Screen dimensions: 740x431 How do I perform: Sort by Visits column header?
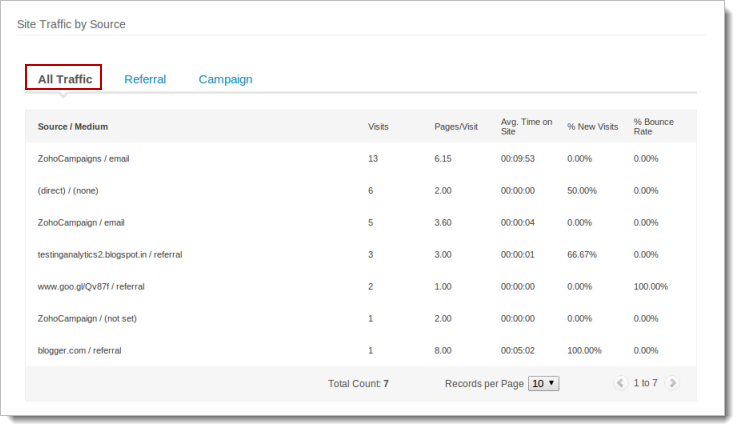378,127
